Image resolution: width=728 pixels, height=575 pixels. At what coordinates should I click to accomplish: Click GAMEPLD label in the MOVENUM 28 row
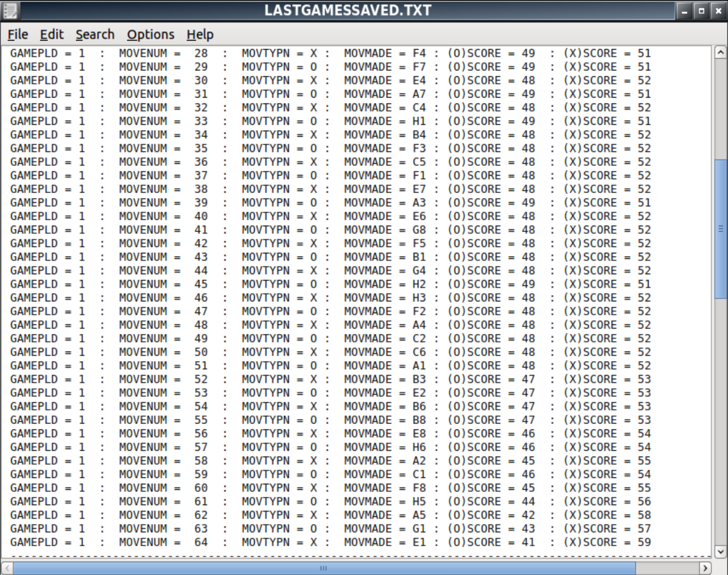pyautogui.click(x=34, y=53)
